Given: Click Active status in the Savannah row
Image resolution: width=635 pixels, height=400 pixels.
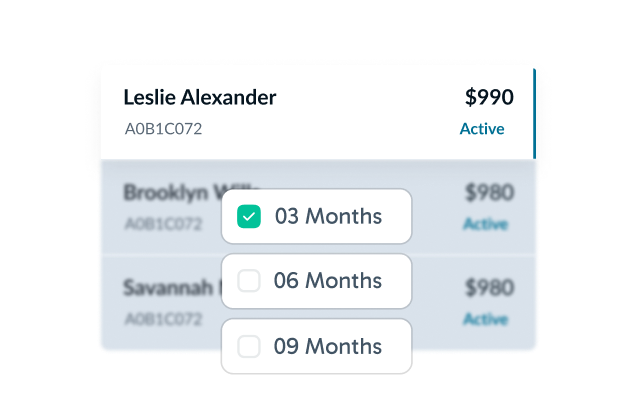Looking at the screenshot, I should [x=486, y=319].
